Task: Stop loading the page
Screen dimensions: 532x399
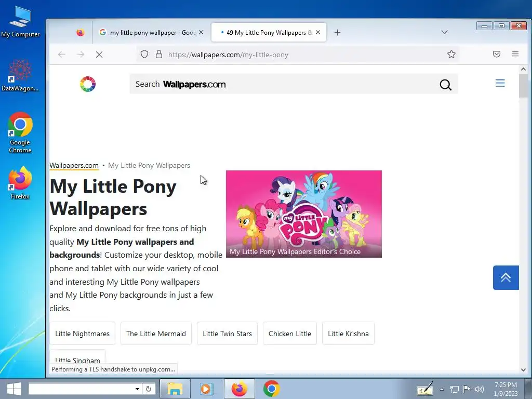Action: [x=99, y=54]
